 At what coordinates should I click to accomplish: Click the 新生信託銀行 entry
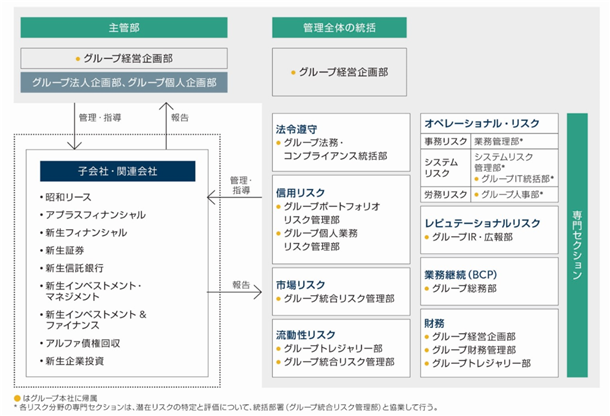[x=74, y=268]
